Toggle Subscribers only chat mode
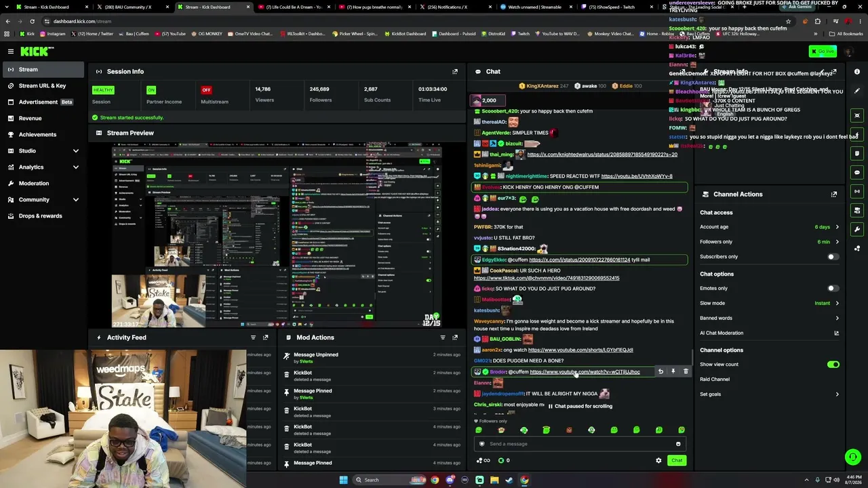This screenshot has height=488, width=868. click(x=833, y=257)
